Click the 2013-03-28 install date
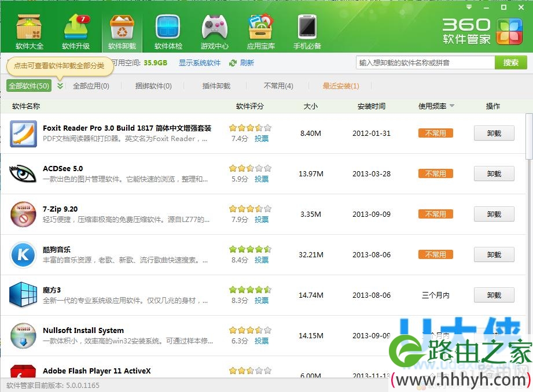 [372, 173]
